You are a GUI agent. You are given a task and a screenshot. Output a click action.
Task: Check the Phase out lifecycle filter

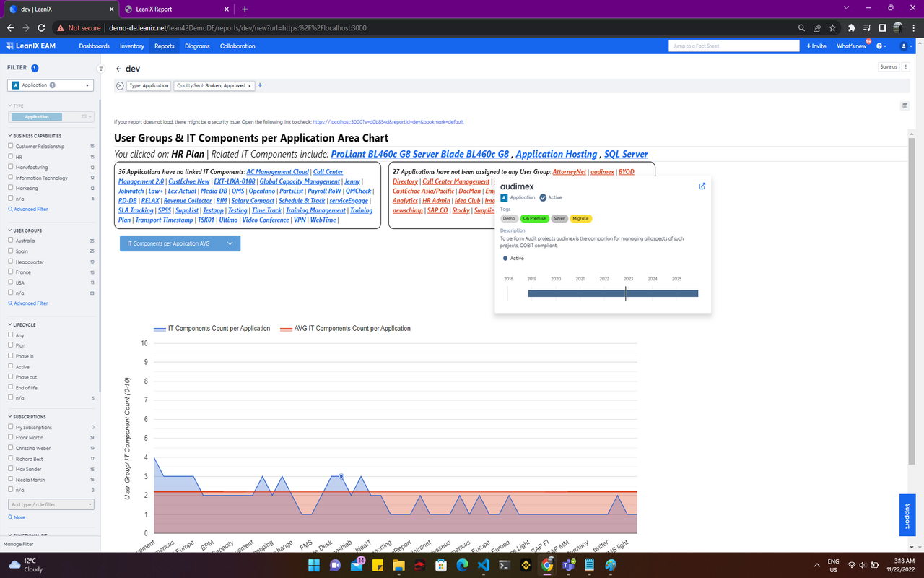(x=11, y=377)
